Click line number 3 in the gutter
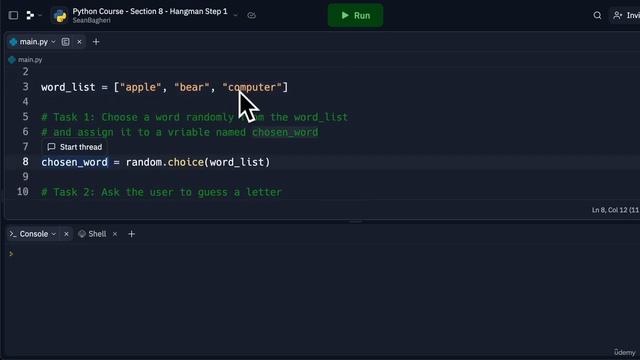The height and width of the screenshot is (360, 640). [25, 87]
